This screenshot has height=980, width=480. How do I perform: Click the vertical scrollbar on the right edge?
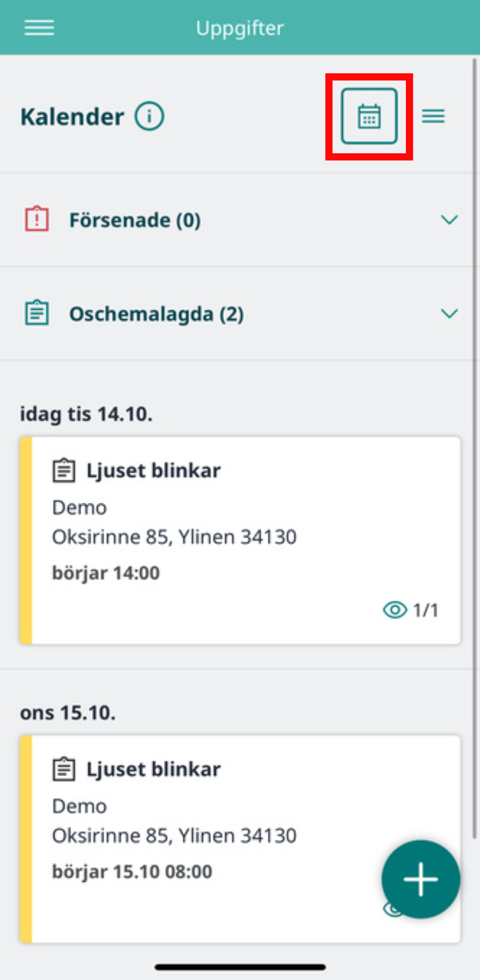coord(475,449)
